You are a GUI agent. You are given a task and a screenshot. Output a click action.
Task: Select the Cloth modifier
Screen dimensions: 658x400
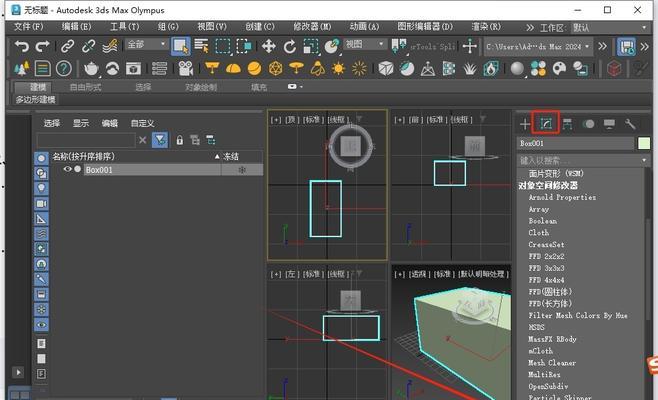[x=538, y=233]
